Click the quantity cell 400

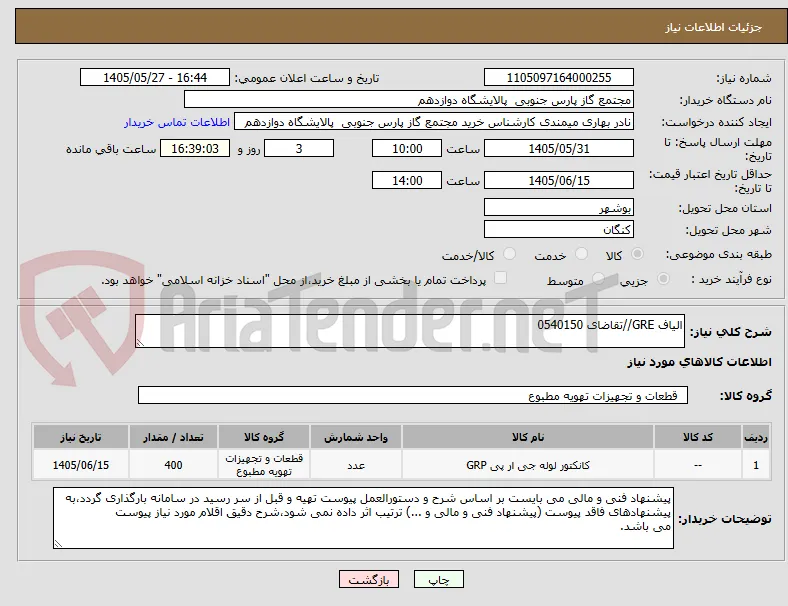point(173,465)
